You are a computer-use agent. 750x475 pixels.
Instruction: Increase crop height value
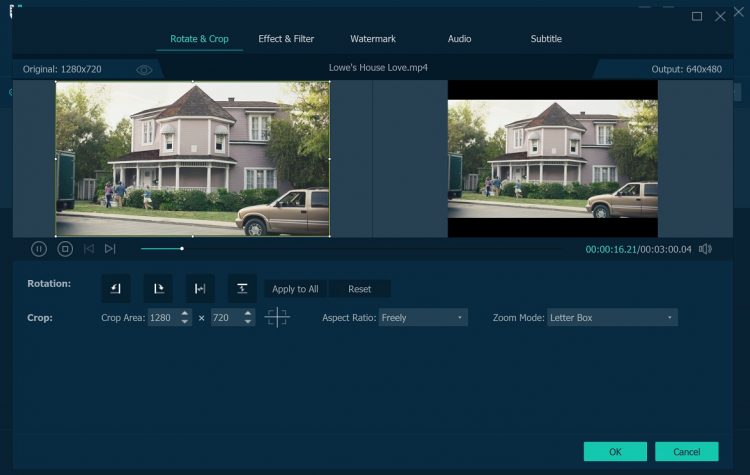(x=248, y=313)
